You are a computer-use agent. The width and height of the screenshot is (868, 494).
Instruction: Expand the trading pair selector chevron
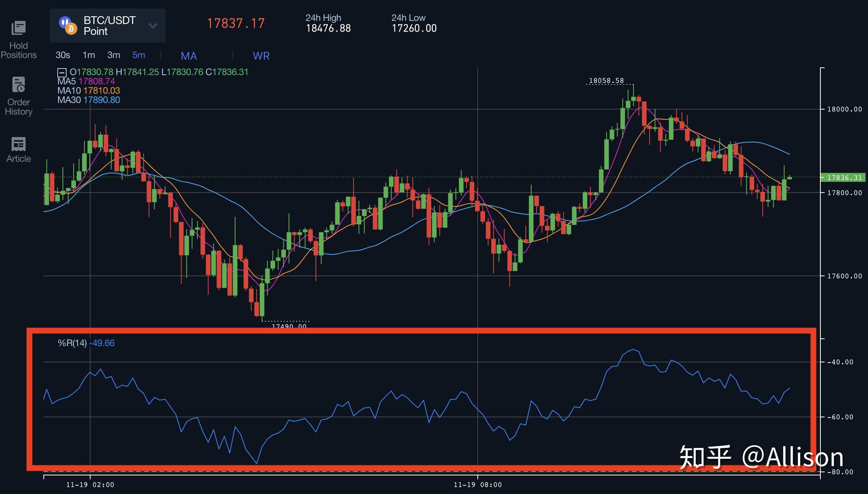click(x=153, y=26)
